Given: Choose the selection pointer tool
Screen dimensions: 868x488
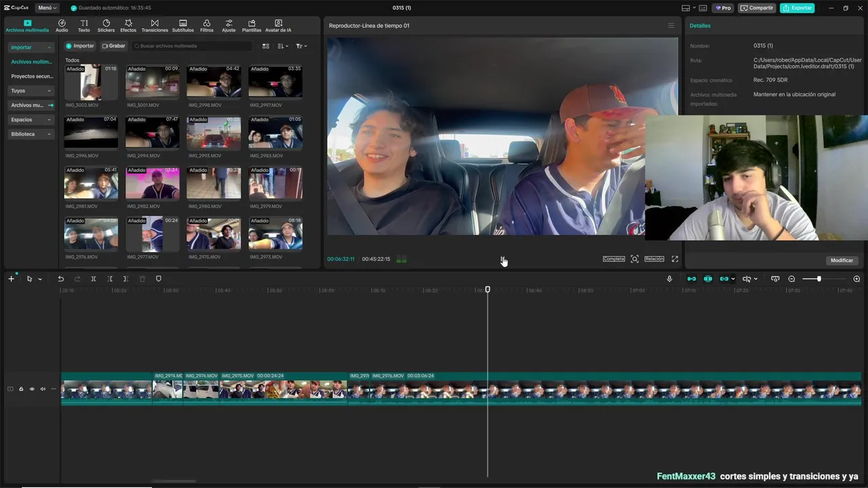Looking at the screenshot, I should [x=29, y=279].
